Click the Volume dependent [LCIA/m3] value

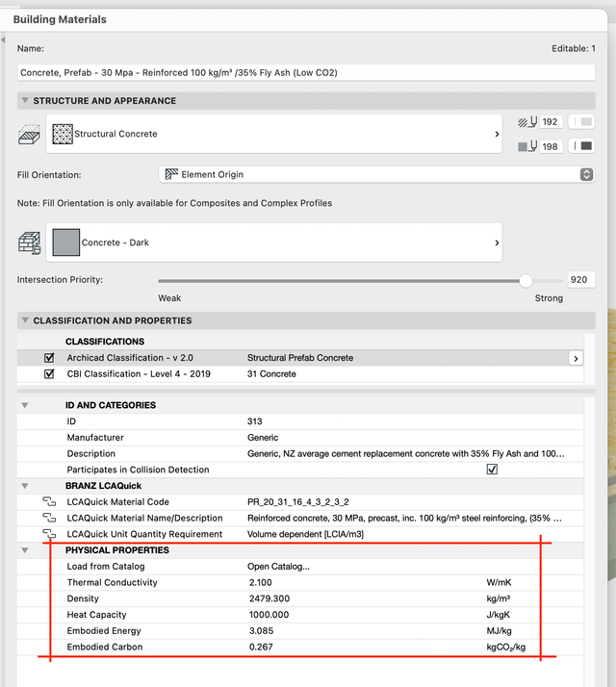305,534
